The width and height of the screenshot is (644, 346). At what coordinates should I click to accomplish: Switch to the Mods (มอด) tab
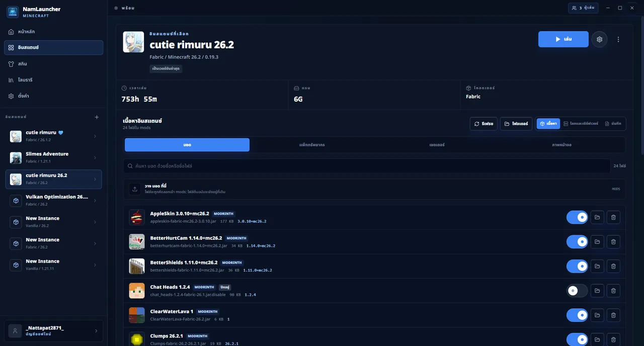(187, 145)
